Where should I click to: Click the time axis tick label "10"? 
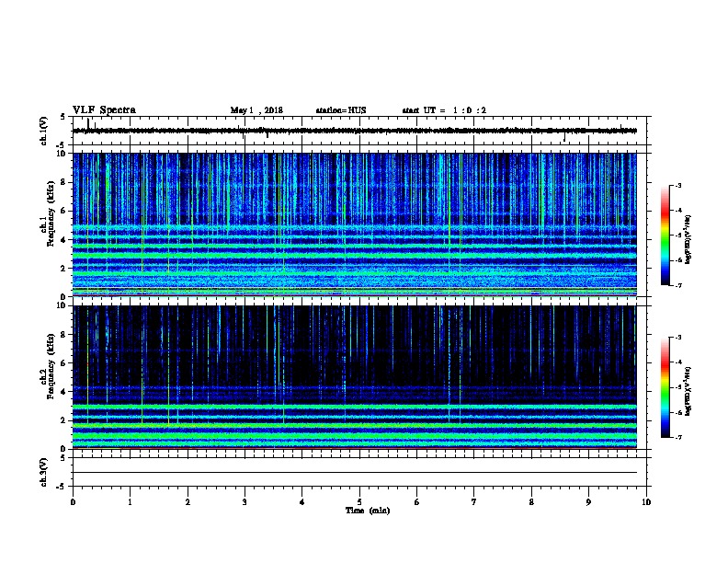[x=646, y=502]
